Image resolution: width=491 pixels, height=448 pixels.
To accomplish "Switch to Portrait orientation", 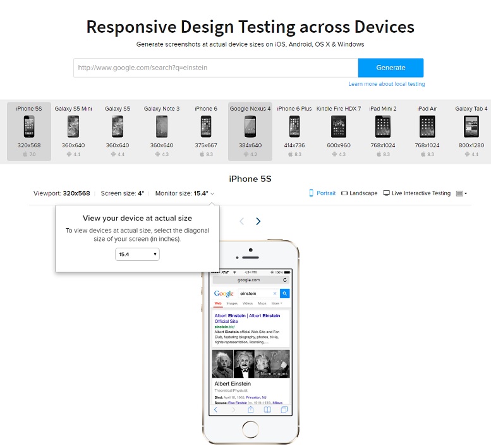I will tap(322, 193).
